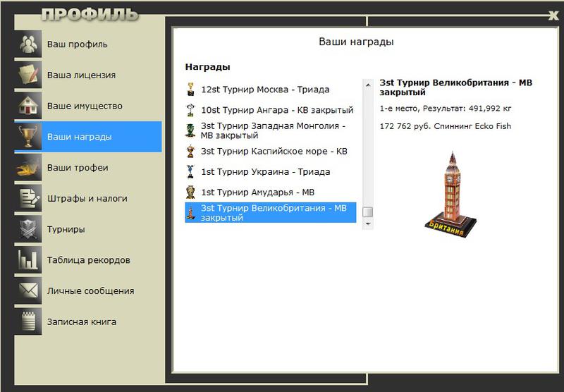564x392 pixels.
Task: Click the pencil-and-sheet icon beside Штрафы и налоги
Action: [28, 198]
